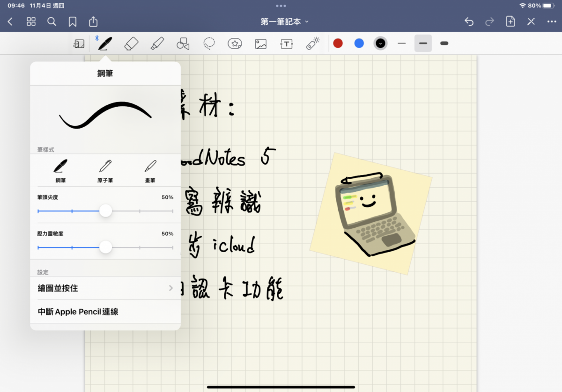Image resolution: width=562 pixels, height=392 pixels.
Task: Undo the last stroke
Action: click(469, 22)
